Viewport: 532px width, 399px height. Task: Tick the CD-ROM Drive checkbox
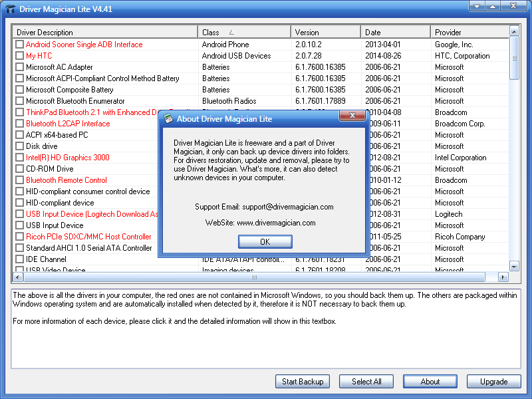(x=20, y=169)
